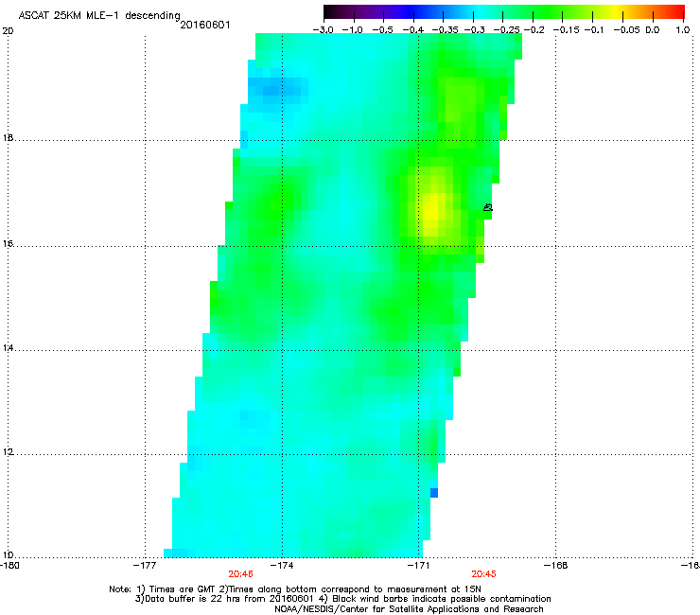Click the red time stamp "20:46"

click(240, 574)
